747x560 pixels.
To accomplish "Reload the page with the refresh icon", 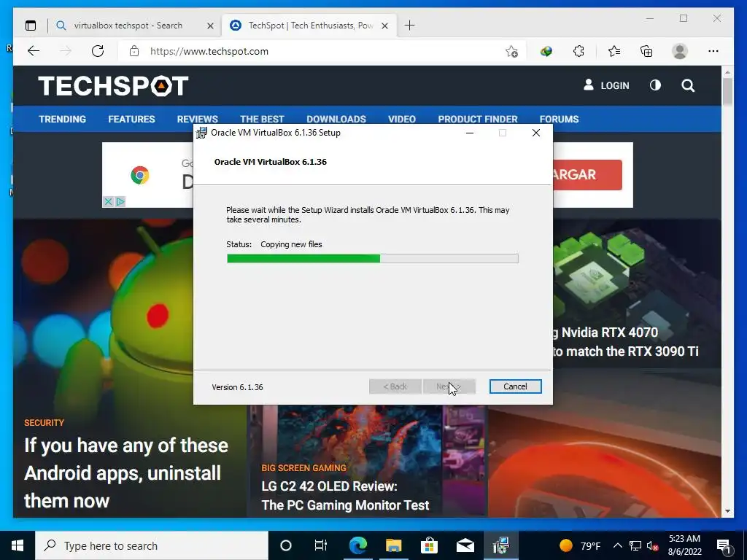I will click(x=98, y=51).
